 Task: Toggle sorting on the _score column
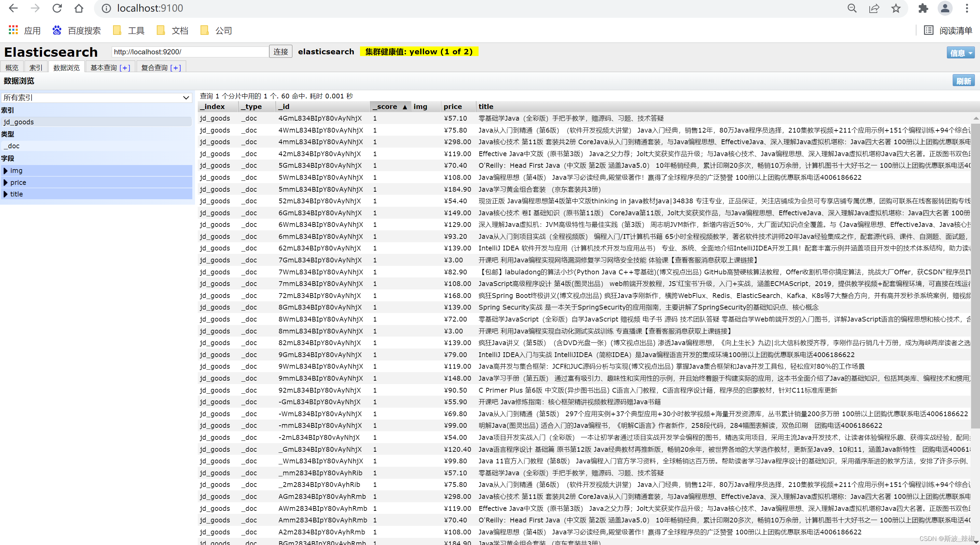[x=390, y=107]
